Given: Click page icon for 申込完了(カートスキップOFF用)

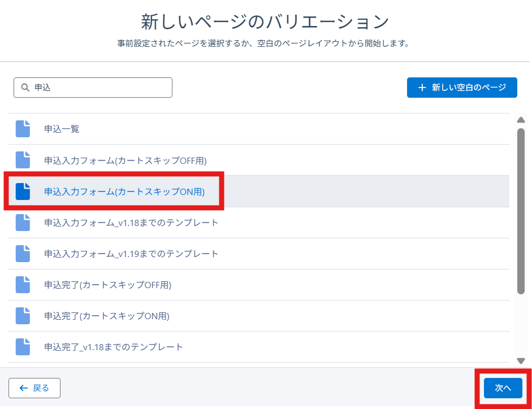Looking at the screenshot, I should [23, 285].
